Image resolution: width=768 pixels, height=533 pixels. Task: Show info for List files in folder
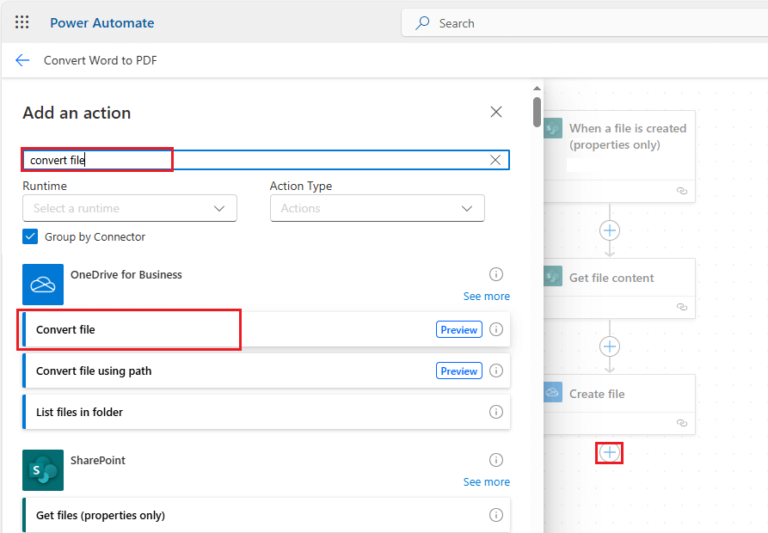tap(496, 412)
